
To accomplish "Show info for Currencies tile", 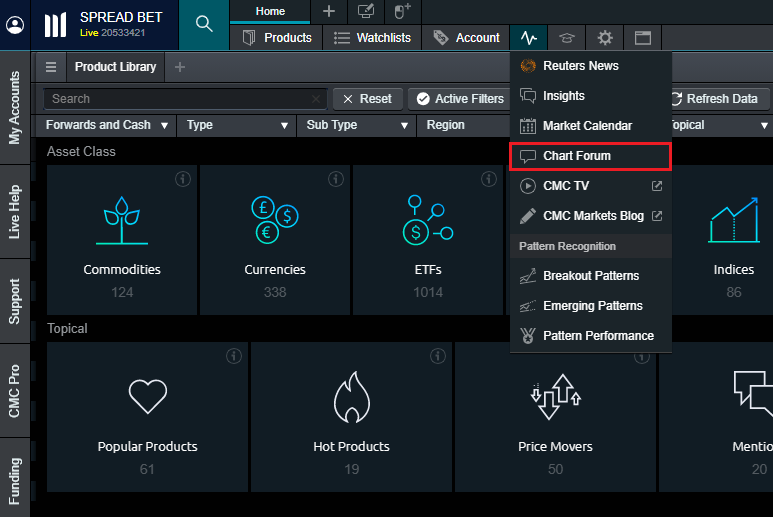I will pos(336,179).
